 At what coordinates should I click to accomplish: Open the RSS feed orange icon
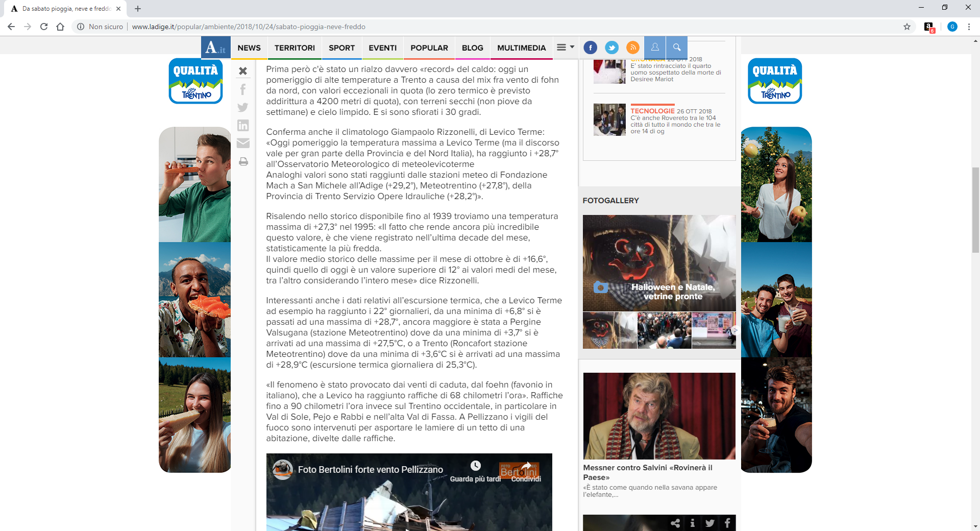pos(633,47)
